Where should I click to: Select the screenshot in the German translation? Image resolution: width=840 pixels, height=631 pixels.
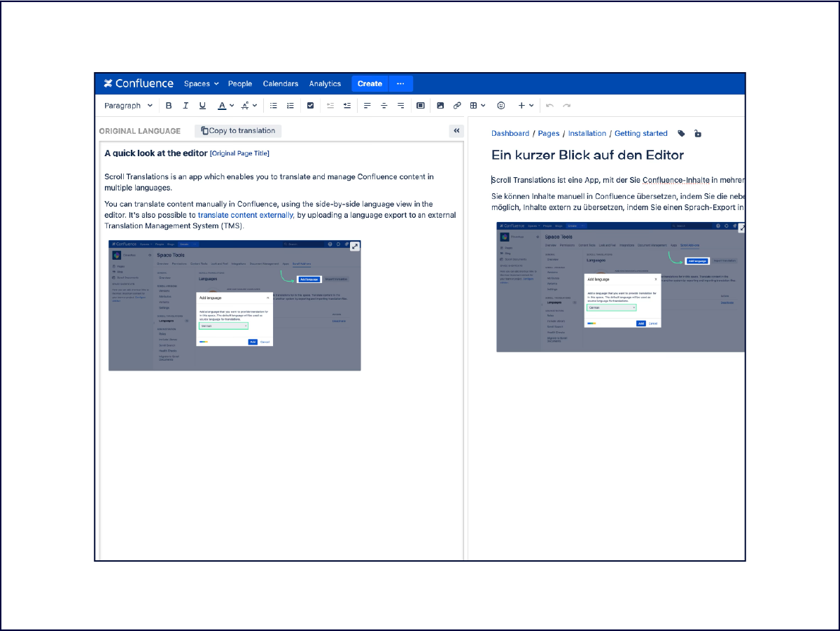click(x=621, y=287)
